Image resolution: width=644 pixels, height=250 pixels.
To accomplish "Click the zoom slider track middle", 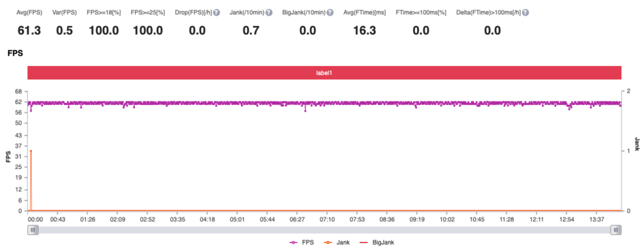I will (x=324, y=230).
